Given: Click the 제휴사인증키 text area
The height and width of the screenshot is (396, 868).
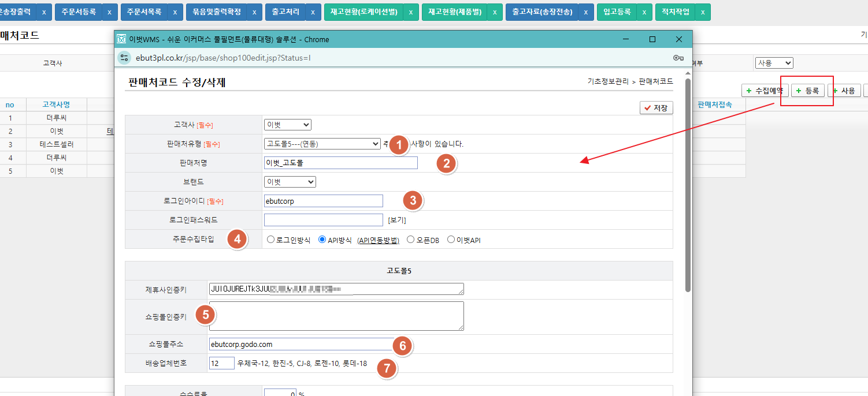Looking at the screenshot, I should click(x=336, y=289).
